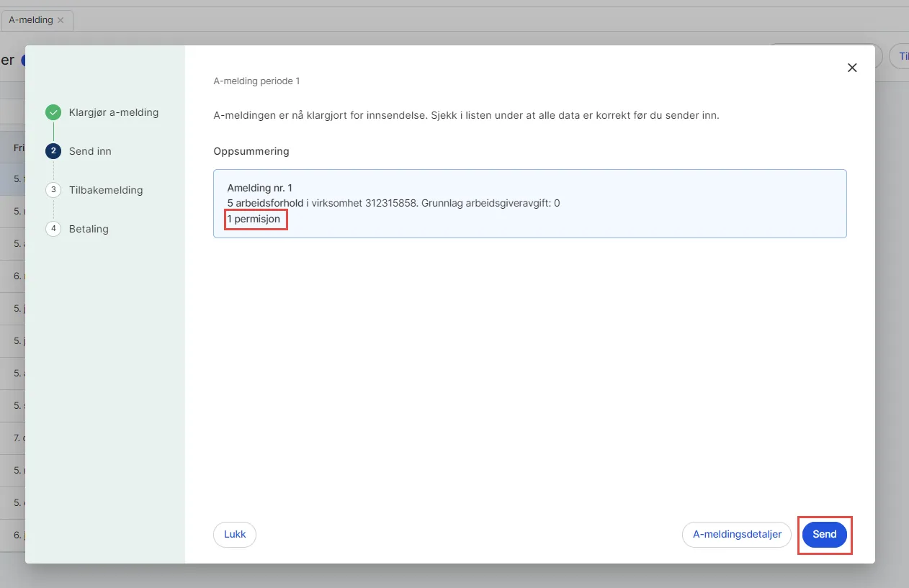
Task: Click the step 2 circle icon
Action: coord(53,151)
